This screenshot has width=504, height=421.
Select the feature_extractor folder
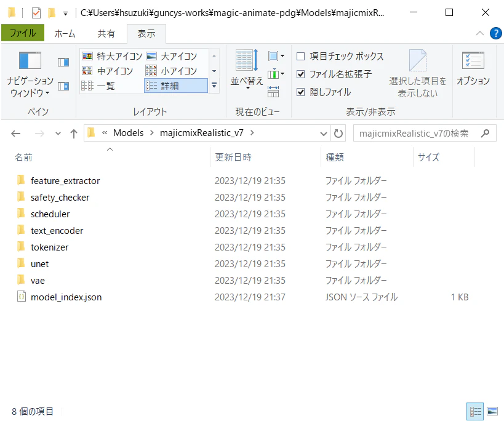(x=65, y=181)
